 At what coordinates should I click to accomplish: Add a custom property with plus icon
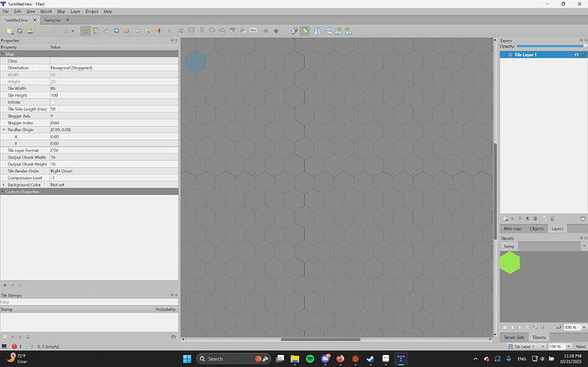point(5,285)
